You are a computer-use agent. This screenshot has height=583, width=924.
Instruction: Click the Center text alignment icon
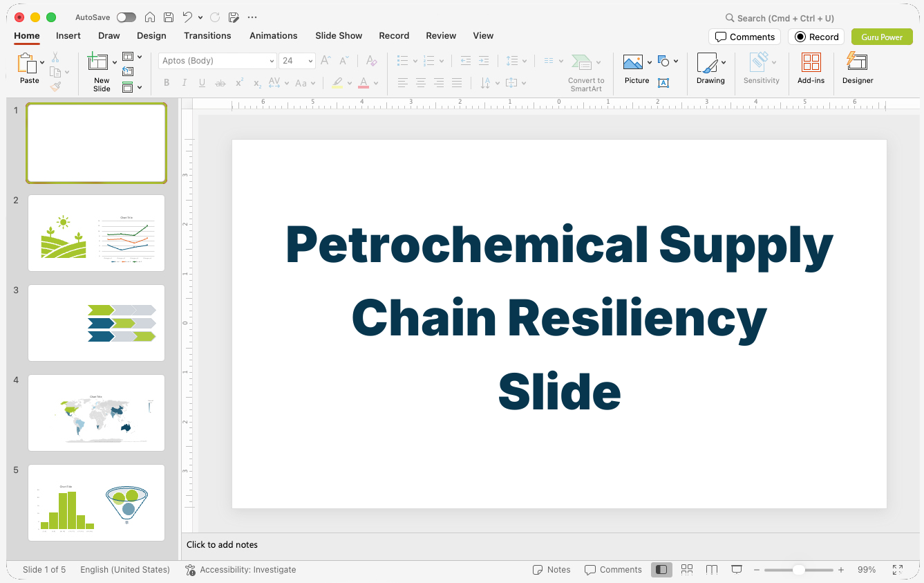(421, 83)
